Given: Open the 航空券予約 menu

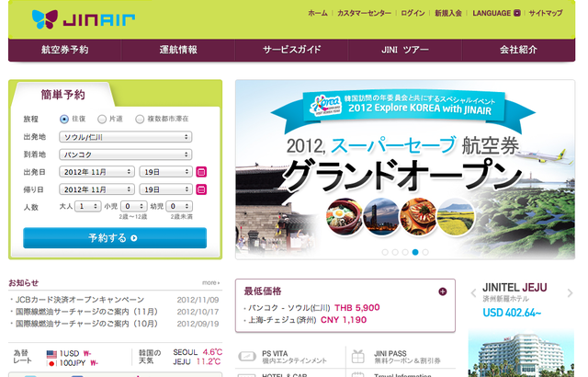Looking at the screenshot, I should tap(64, 50).
